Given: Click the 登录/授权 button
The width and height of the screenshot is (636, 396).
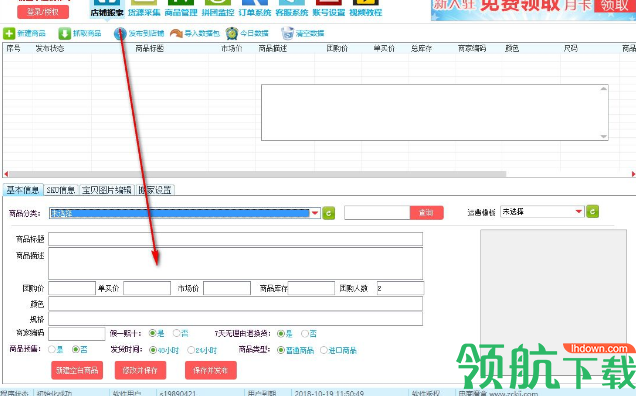Looking at the screenshot, I should click(x=43, y=12).
